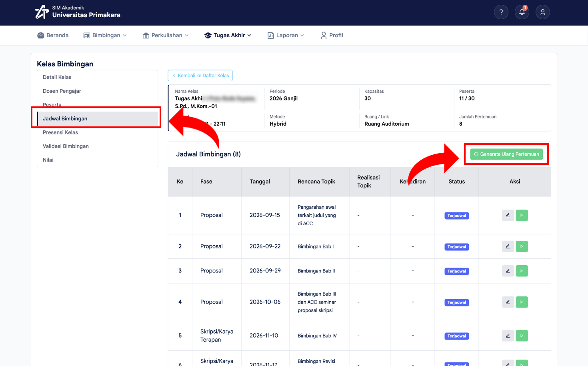Click the Status column header

tap(457, 182)
